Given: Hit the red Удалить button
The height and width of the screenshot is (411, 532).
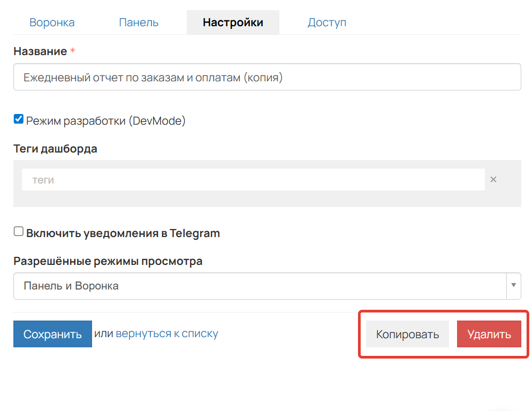Looking at the screenshot, I should click(x=489, y=334).
